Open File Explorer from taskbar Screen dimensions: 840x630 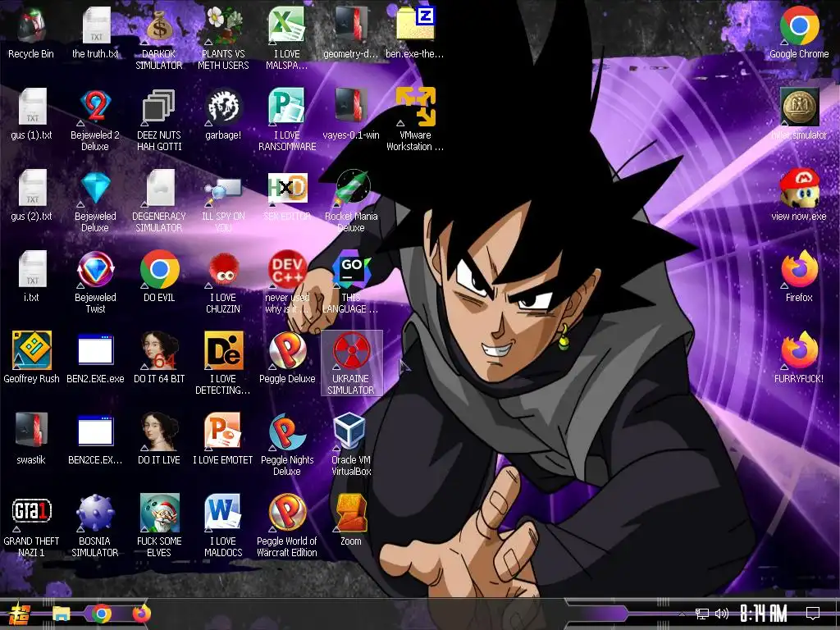pos(61,614)
